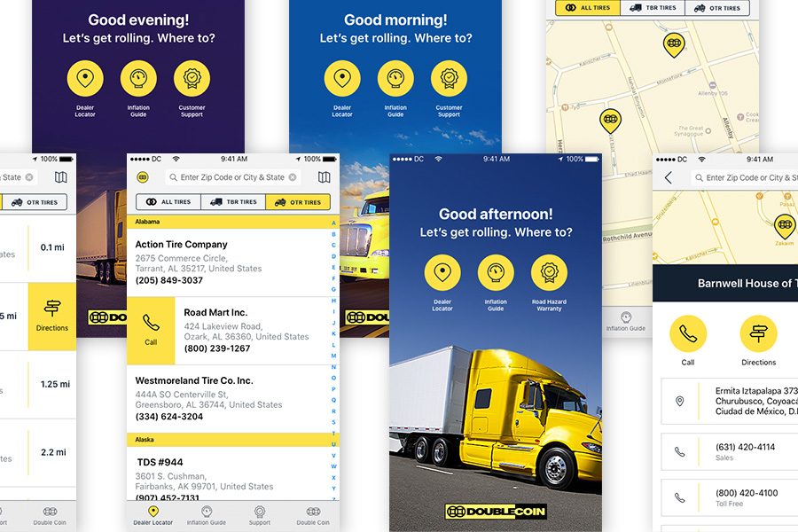Select OTR TIRES tab above the 0.1 mi row
This screenshot has width=798, height=532.
pyautogui.click(x=35, y=202)
